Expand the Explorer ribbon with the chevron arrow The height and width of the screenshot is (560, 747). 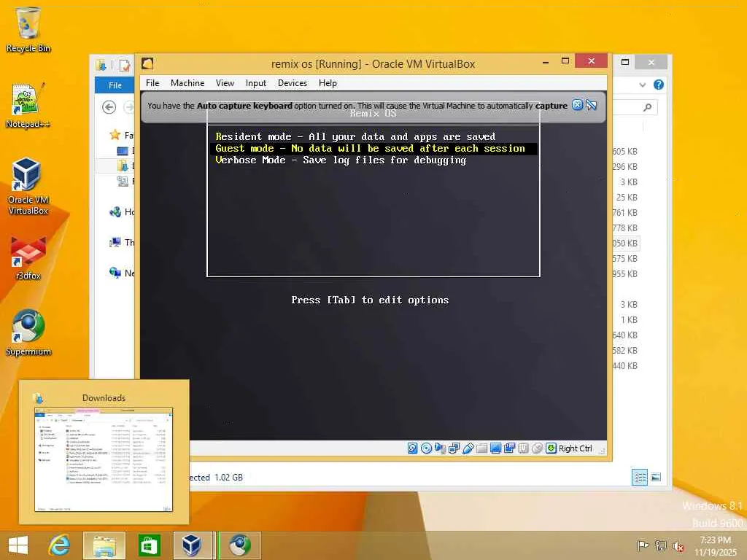coord(642,85)
